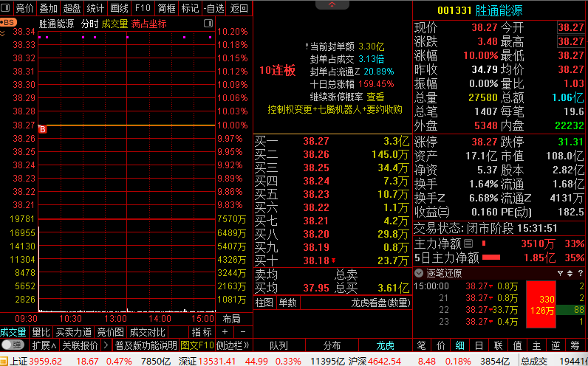The height and width of the screenshot is (366, 588).
Task: Select the 柱图 tab
Action: pyautogui.click(x=264, y=303)
